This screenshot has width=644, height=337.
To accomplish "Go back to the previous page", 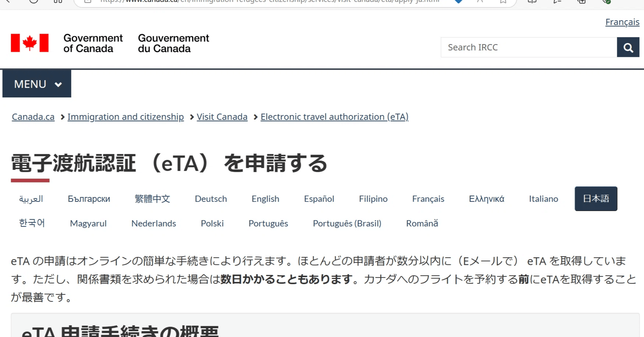I will (8, 1).
